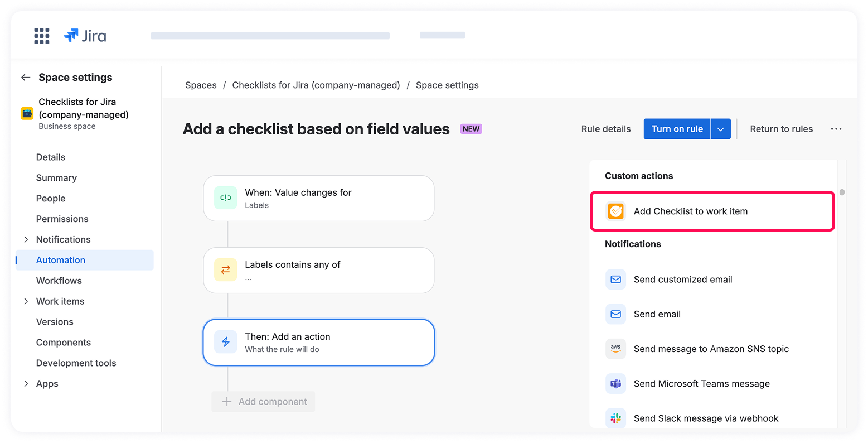The height and width of the screenshot is (443, 868).
Task: Open the Turn on rule dropdown arrow
Action: 720,129
